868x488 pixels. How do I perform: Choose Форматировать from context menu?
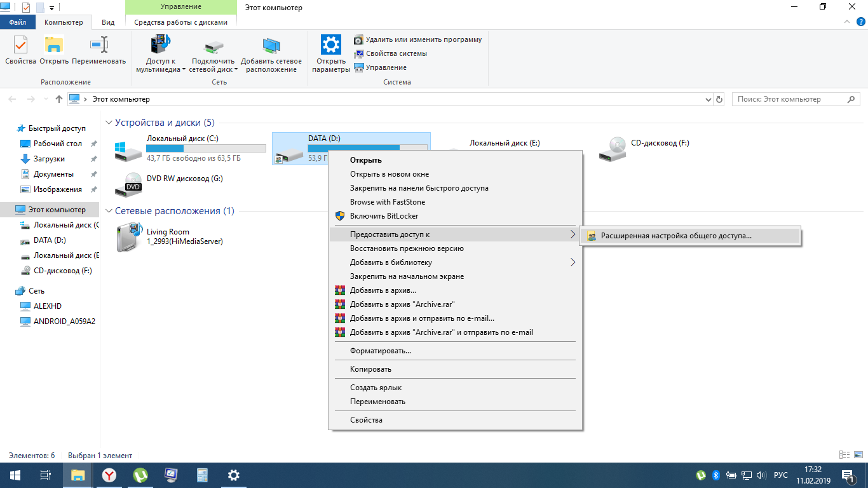pyautogui.click(x=455, y=351)
